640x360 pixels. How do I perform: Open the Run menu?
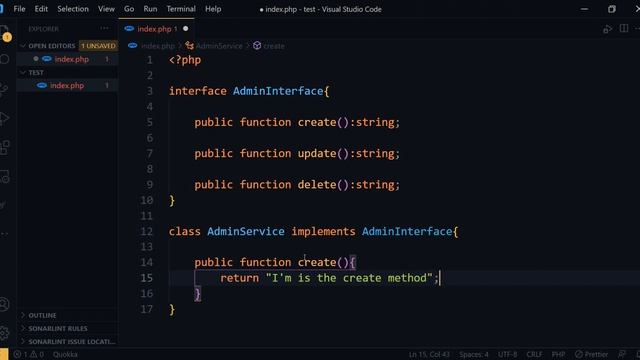tap(150, 9)
